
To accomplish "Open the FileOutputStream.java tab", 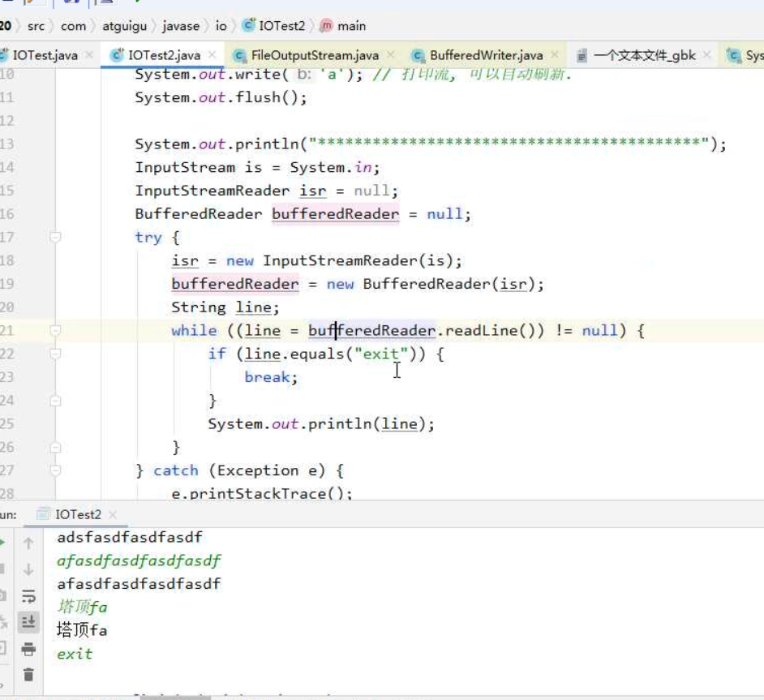I will point(314,55).
